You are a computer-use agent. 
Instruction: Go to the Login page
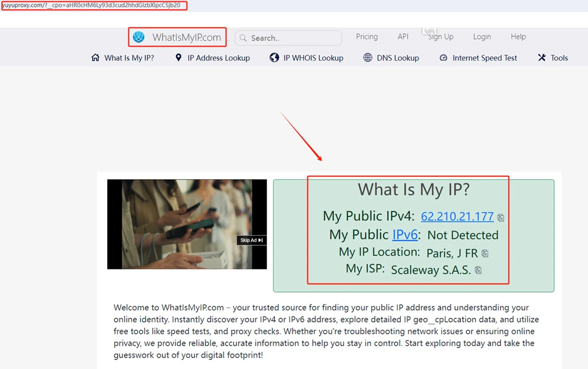click(x=482, y=37)
